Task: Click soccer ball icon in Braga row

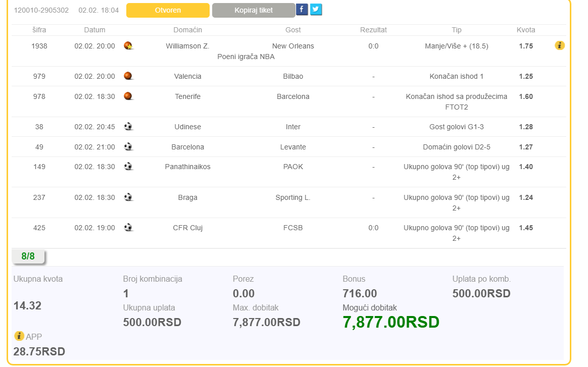Action: click(128, 197)
